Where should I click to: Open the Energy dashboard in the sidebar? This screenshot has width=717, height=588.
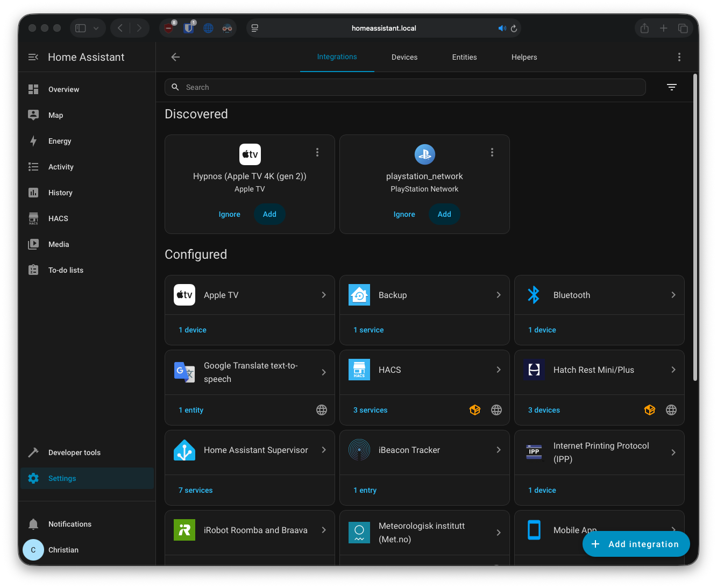coord(59,141)
